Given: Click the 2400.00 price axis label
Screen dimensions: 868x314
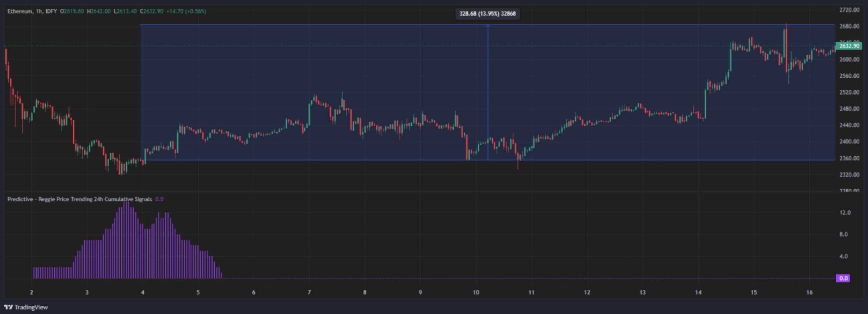Looking at the screenshot, I should [849, 141].
